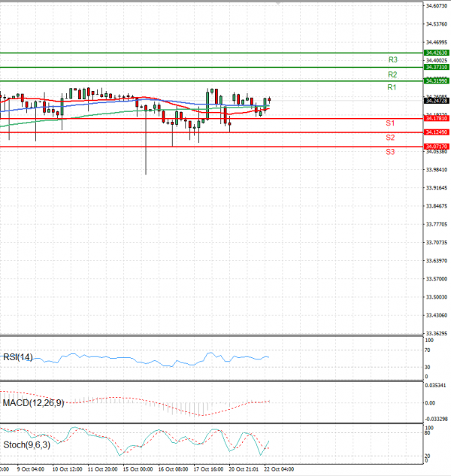Select the 34.37310 green price tag

tap(436, 67)
